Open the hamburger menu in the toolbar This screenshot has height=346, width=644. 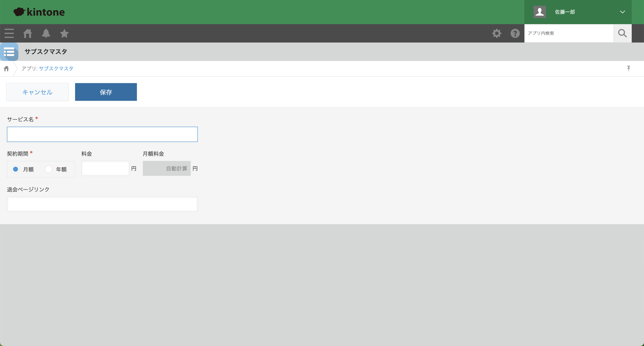pos(9,33)
